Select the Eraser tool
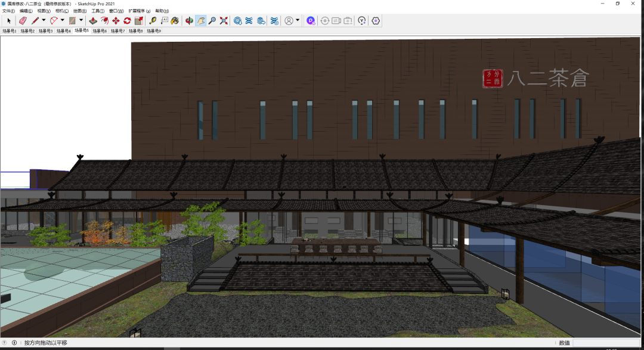 pyautogui.click(x=23, y=21)
